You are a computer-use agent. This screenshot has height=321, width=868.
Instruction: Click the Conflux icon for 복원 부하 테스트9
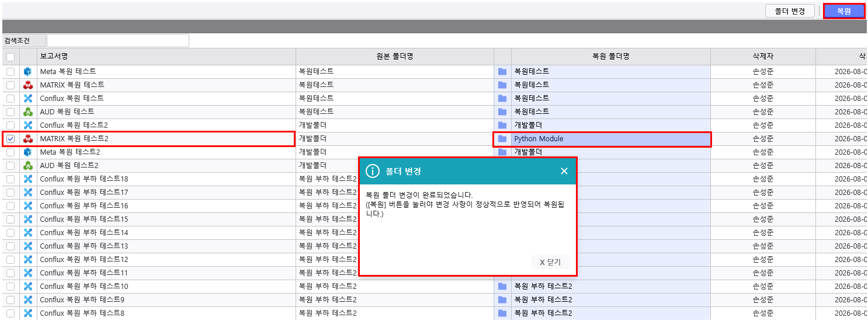click(28, 299)
